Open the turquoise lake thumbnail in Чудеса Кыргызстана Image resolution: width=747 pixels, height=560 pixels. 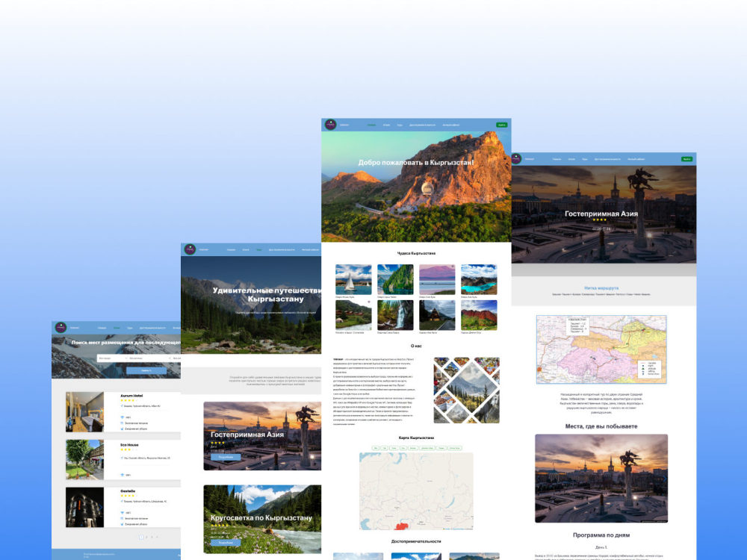point(480,279)
